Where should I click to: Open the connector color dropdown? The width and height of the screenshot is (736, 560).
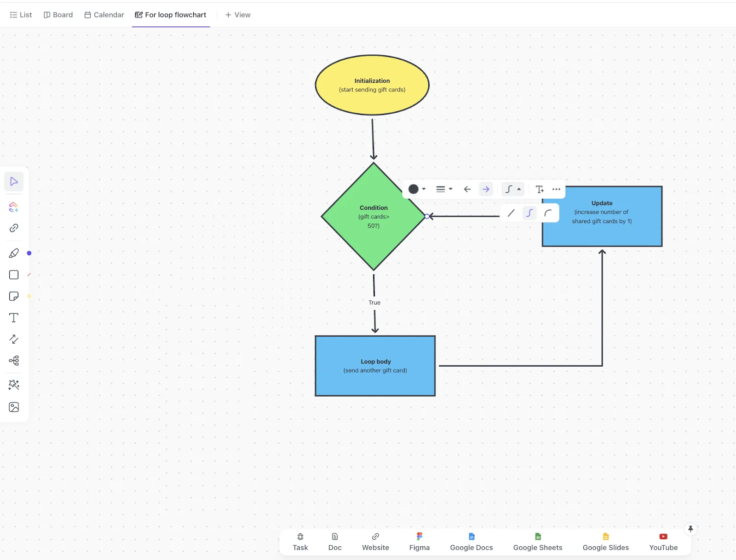pyautogui.click(x=417, y=189)
